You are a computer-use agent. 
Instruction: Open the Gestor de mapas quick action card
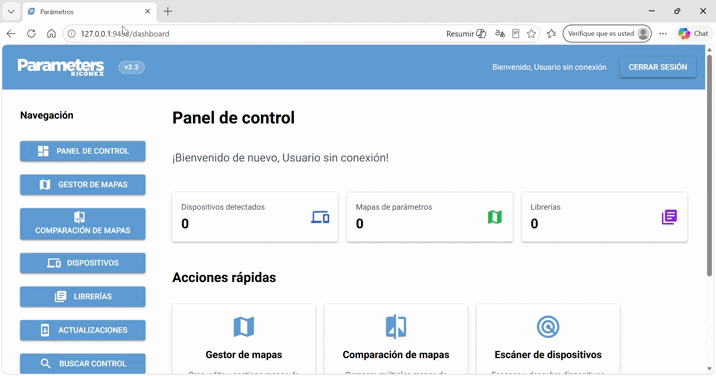(244, 339)
